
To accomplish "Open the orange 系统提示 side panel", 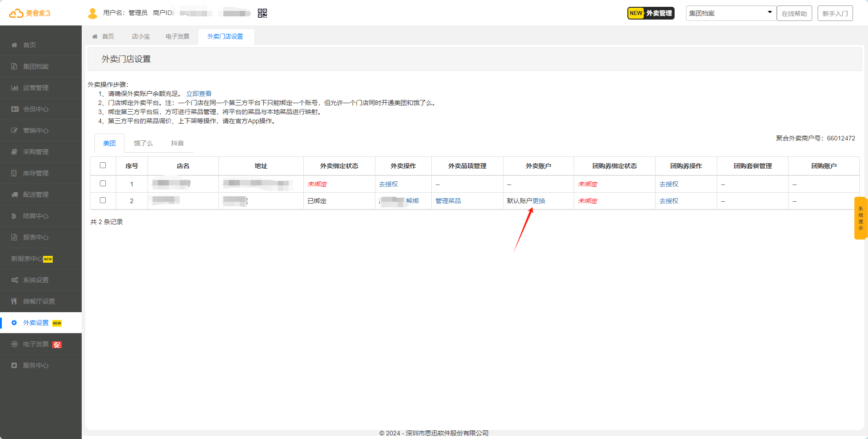I will tap(860, 218).
